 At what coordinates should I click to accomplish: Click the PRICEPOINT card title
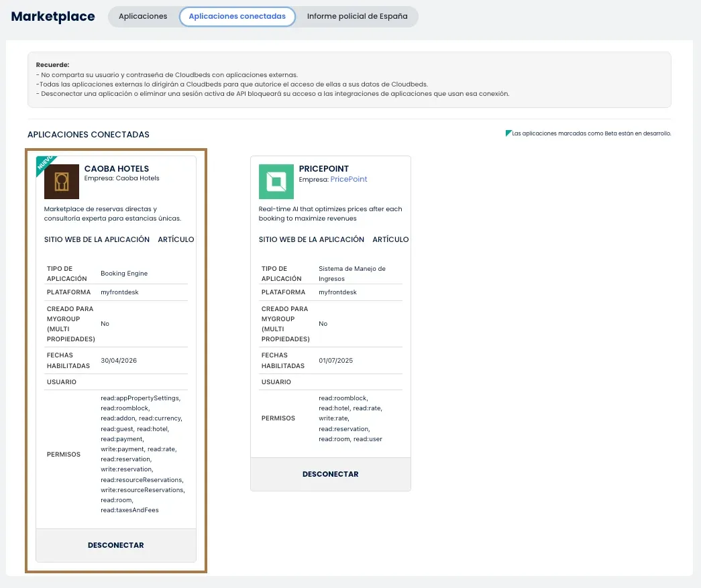pyautogui.click(x=324, y=169)
